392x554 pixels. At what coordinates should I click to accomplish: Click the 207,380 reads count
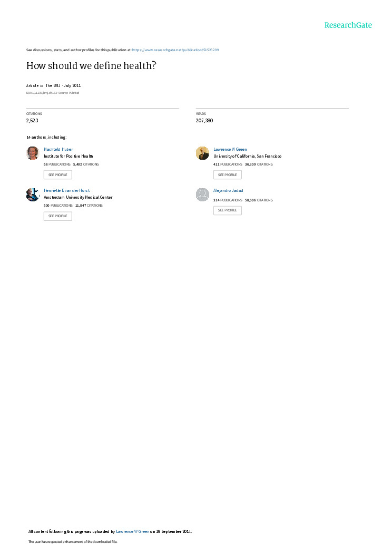(204, 121)
